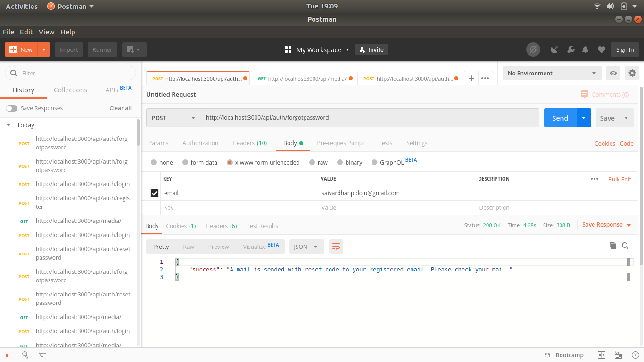Open the Save button dropdown arrow

pyautogui.click(x=626, y=118)
